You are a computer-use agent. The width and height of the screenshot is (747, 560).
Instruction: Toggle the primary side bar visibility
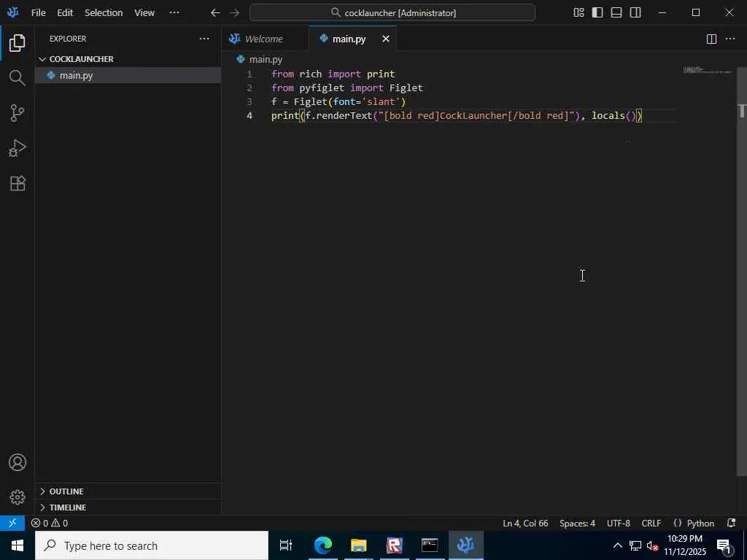(597, 12)
